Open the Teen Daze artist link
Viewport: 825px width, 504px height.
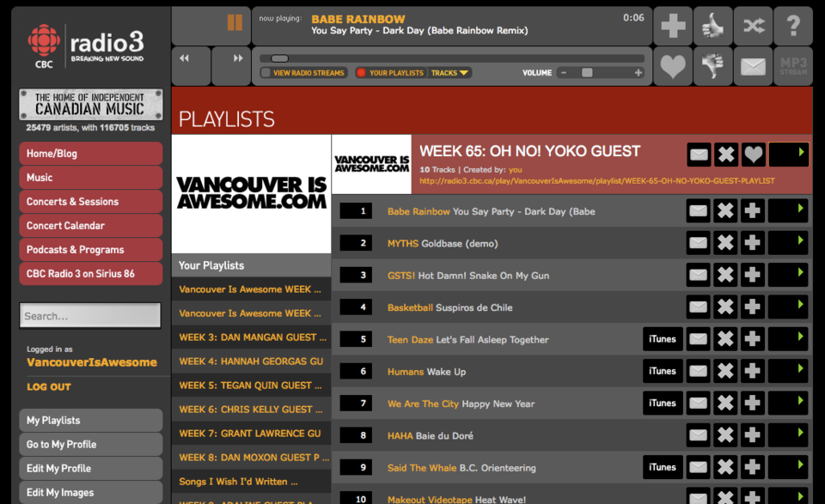411,339
